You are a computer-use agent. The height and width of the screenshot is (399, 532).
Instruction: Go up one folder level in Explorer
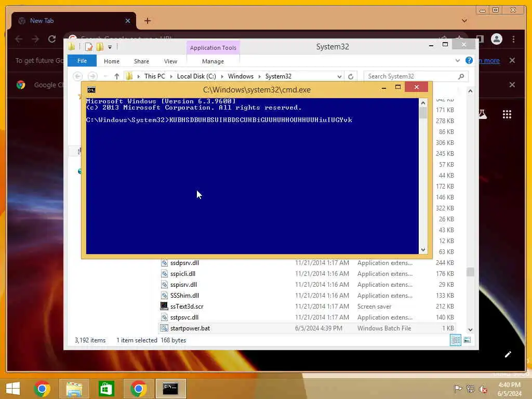point(117,76)
